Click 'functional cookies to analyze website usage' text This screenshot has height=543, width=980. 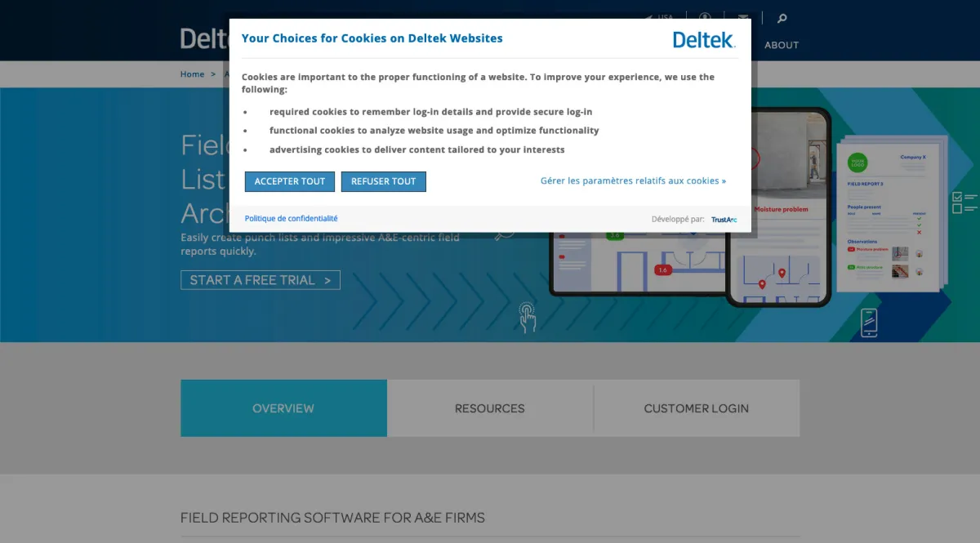tap(434, 131)
